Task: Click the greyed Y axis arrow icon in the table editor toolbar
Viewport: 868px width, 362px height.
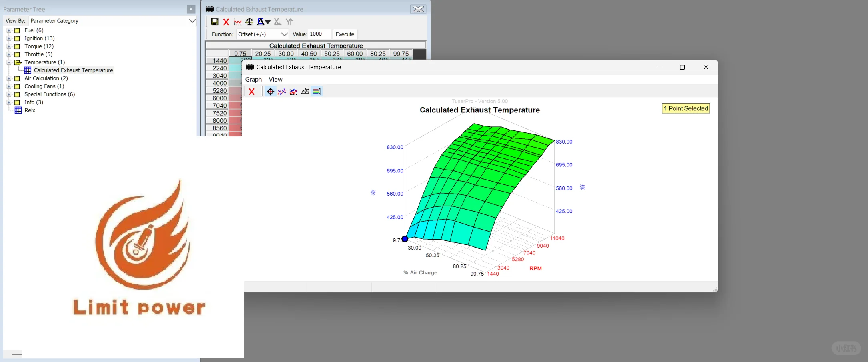Action: [289, 22]
